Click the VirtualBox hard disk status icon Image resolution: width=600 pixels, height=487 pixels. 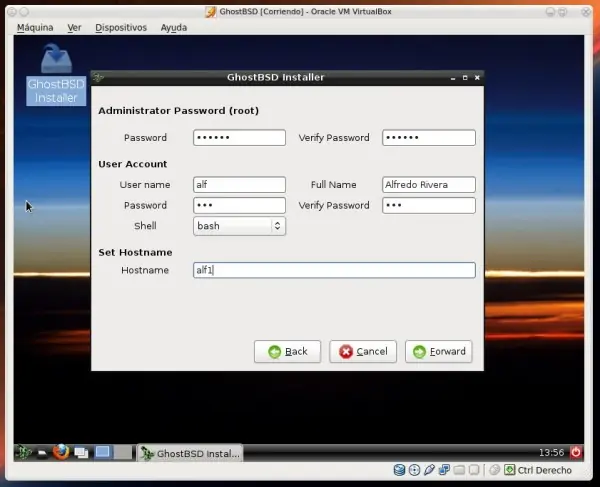click(399, 470)
